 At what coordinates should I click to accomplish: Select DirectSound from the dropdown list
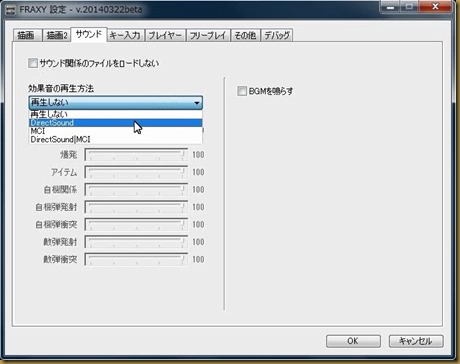coord(116,123)
